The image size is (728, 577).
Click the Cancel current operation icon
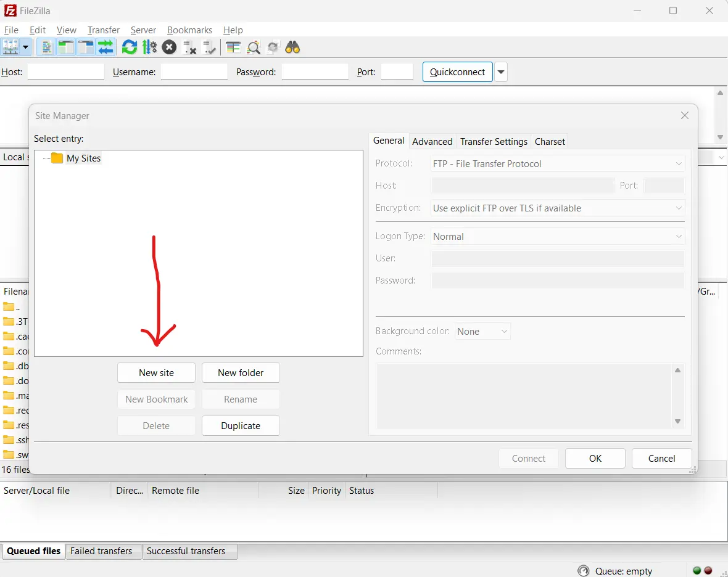click(x=170, y=47)
